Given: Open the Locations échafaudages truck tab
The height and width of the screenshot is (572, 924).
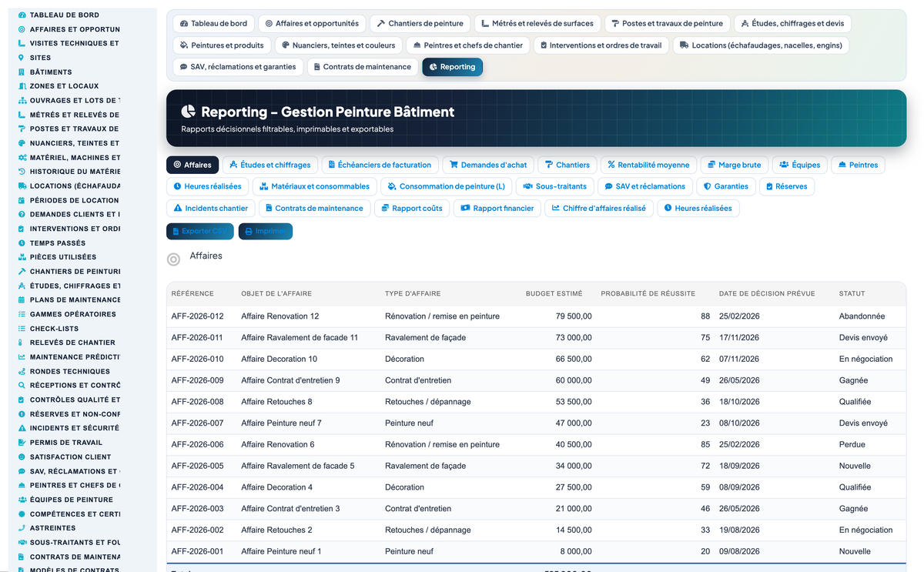Looking at the screenshot, I should click(761, 45).
